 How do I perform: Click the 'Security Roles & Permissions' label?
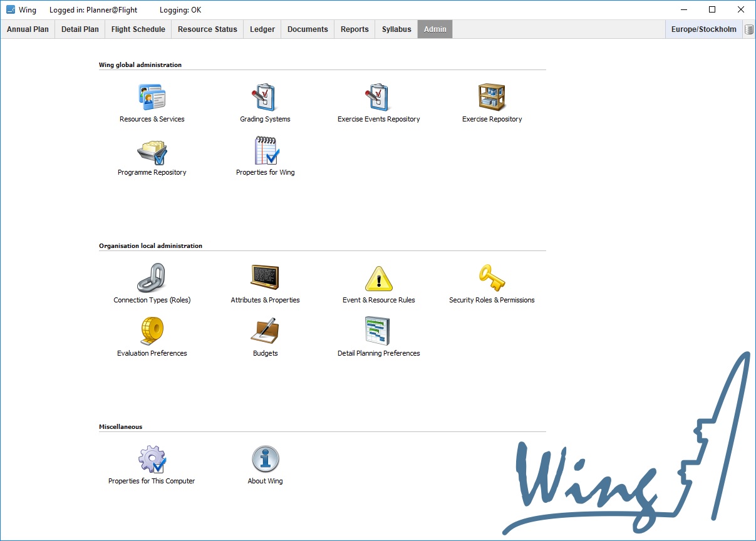point(492,300)
